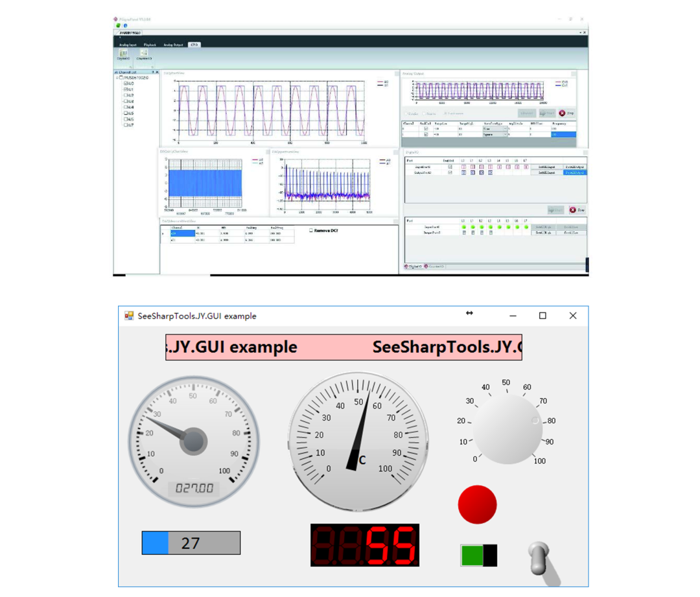Click the red seven-segment display showing 55

[x=365, y=545]
